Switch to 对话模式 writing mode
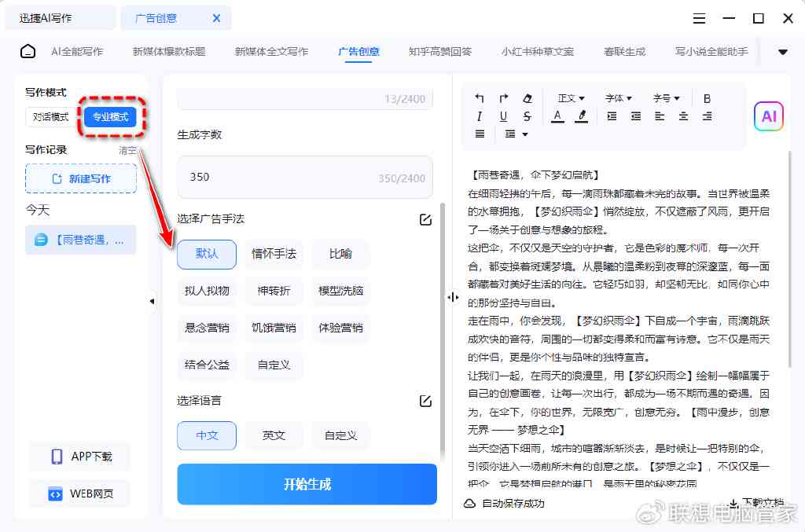Screen dimensions: 805x532 click(50, 117)
